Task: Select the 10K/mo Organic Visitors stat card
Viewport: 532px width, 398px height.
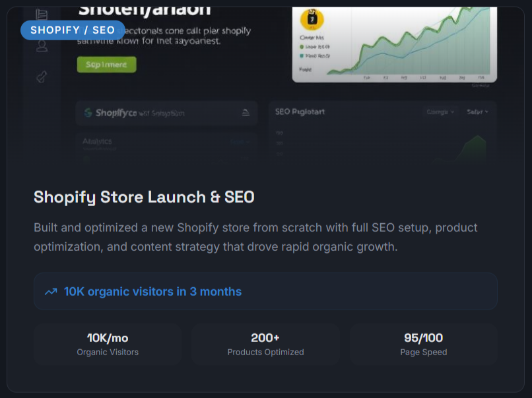Action: tap(108, 345)
